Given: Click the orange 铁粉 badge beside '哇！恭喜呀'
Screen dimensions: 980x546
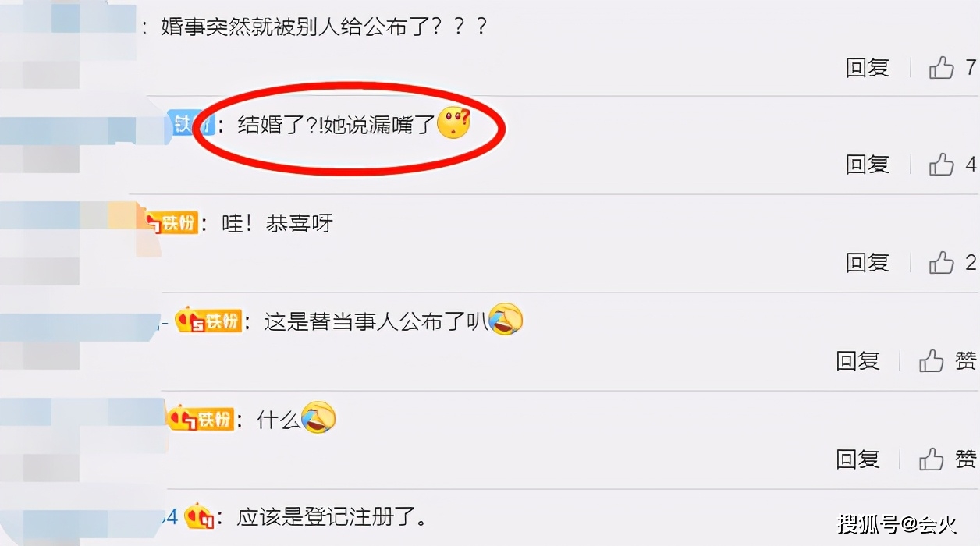Looking at the screenshot, I should click(169, 222).
